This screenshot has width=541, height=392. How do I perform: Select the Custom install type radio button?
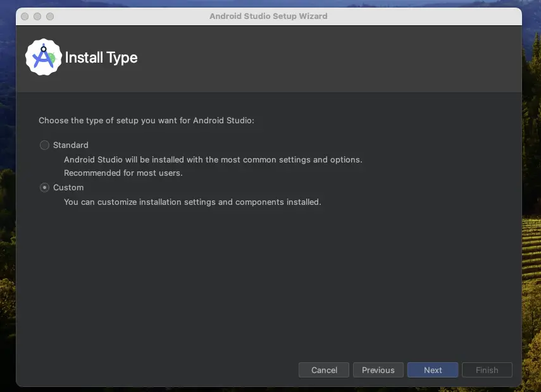(x=44, y=188)
